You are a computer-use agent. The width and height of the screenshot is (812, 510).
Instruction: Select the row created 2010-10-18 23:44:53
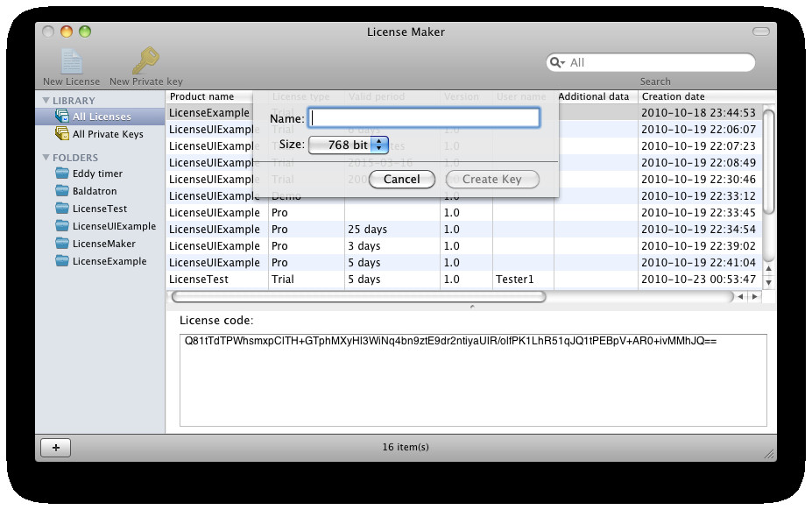pos(463,112)
